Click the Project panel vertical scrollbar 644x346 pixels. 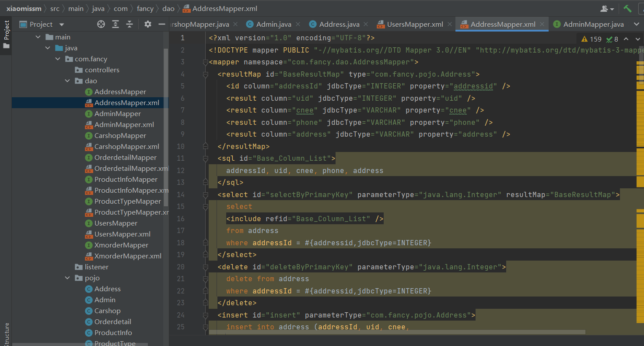click(x=166, y=127)
